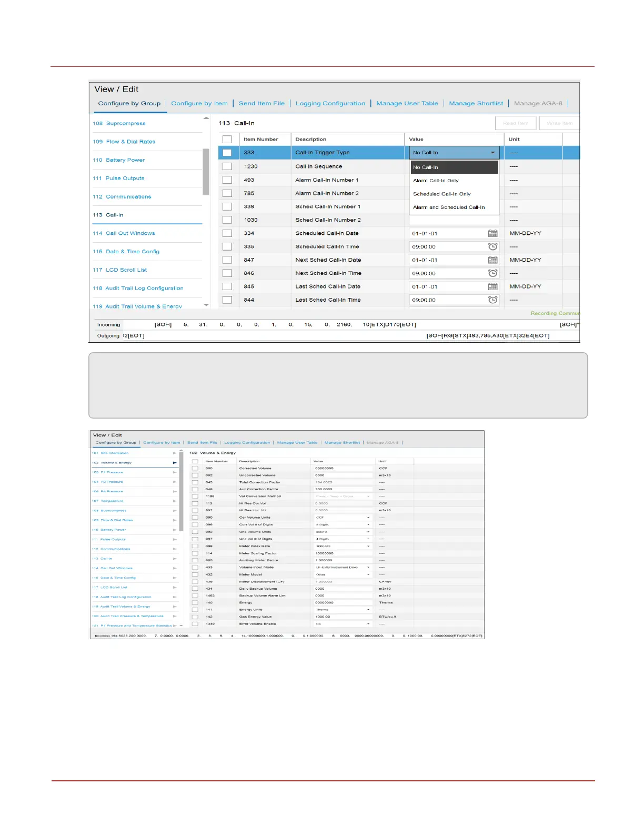This screenshot has height=834, width=644.
Task: Click arrow icon next to 102 Volume & Energy
Action: [x=175, y=463]
